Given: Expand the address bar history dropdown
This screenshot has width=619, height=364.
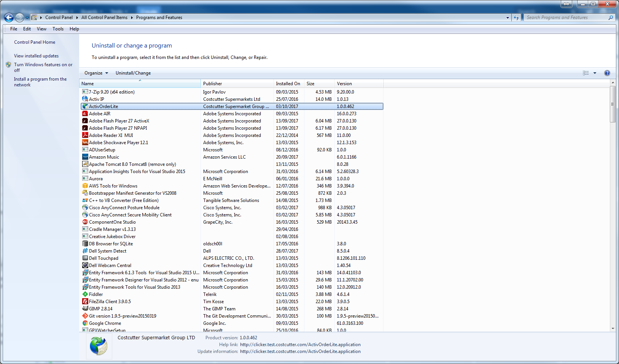Looking at the screenshot, I should coord(508,17).
